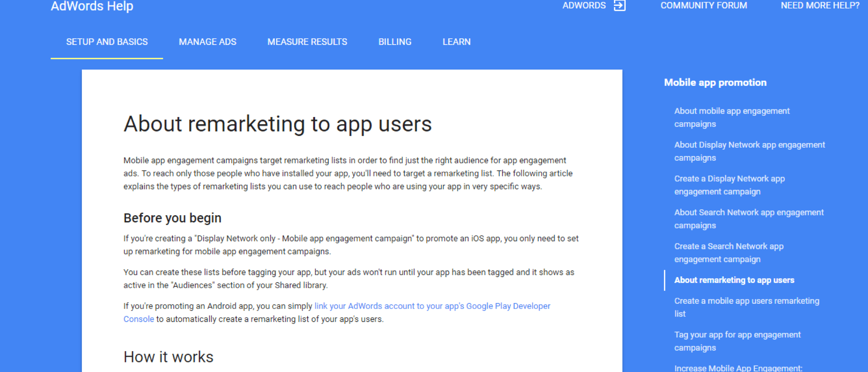Open Tag your app for app engagement campaigns
868x372 pixels.
[737, 341]
